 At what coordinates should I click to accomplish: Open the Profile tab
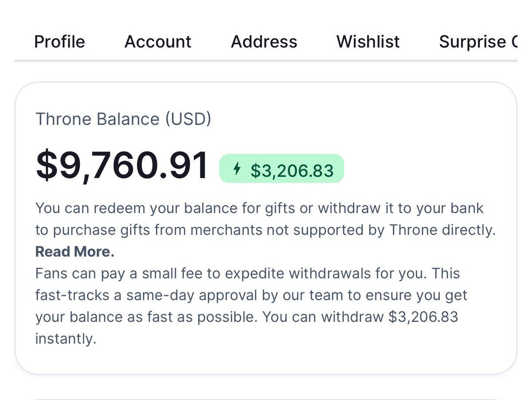(59, 42)
